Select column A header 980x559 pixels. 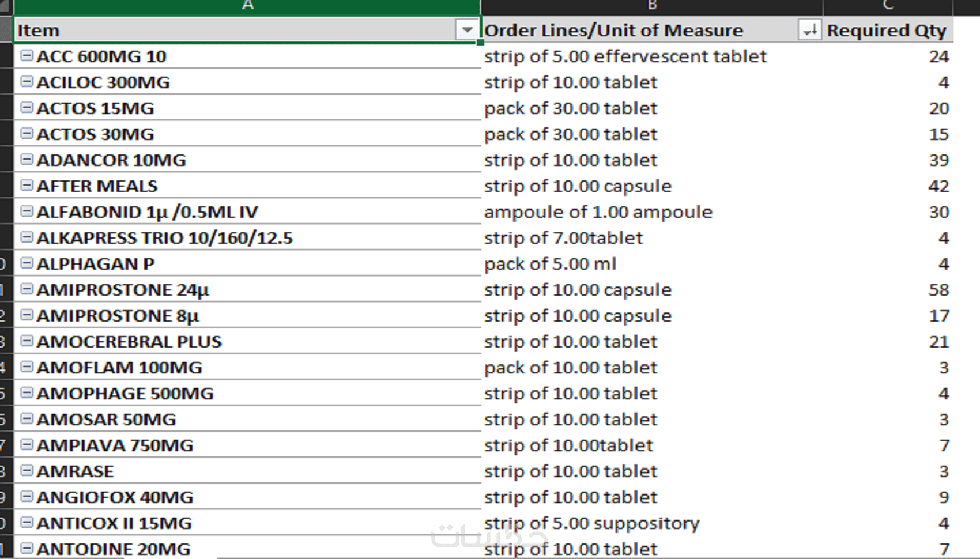coord(247,6)
